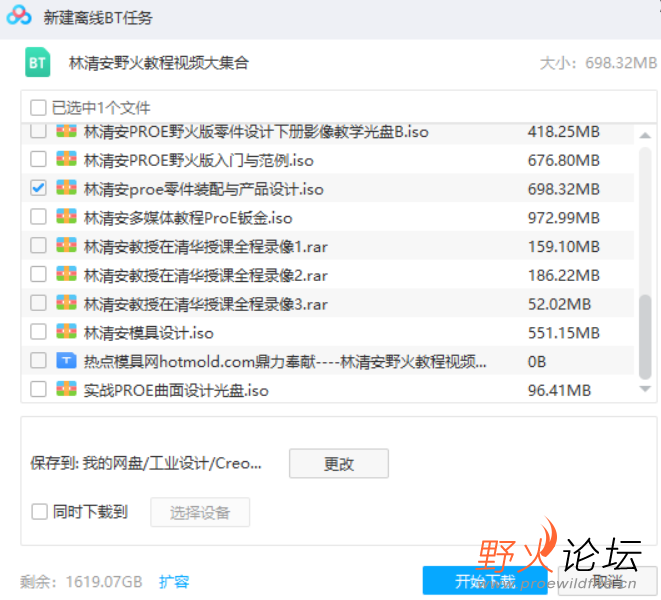661x600 pixels.
Task: Click the 0B size value
Action: (x=537, y=361)
